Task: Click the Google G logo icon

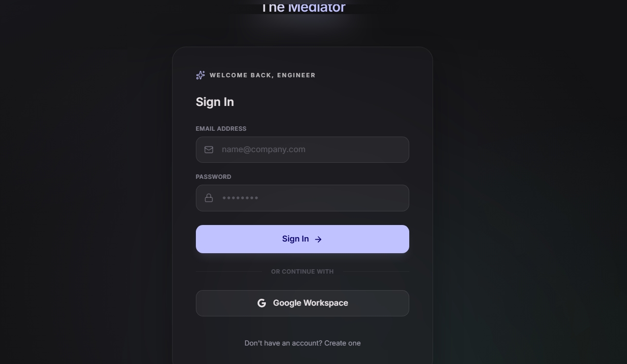Action: [x=261, y=303]
